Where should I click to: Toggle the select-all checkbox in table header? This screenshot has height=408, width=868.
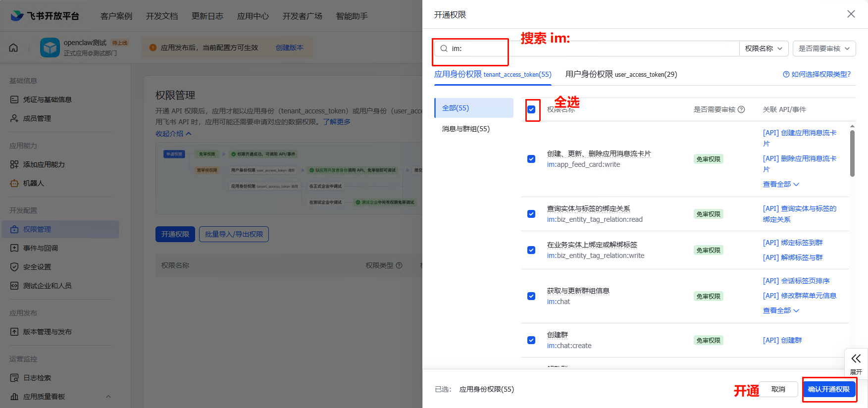click(531, 109)
